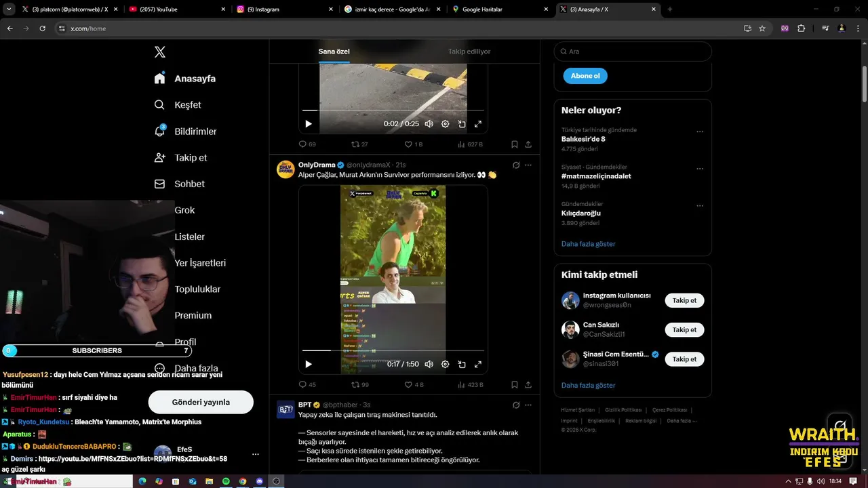Screen dimensions: 868x488
Task: Like the post with 1 B likes
Action: pyautogui.click(x=414, y=144)
